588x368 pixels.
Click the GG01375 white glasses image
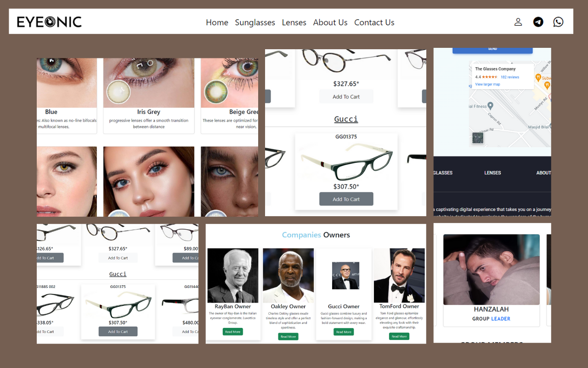coord(346,161)
